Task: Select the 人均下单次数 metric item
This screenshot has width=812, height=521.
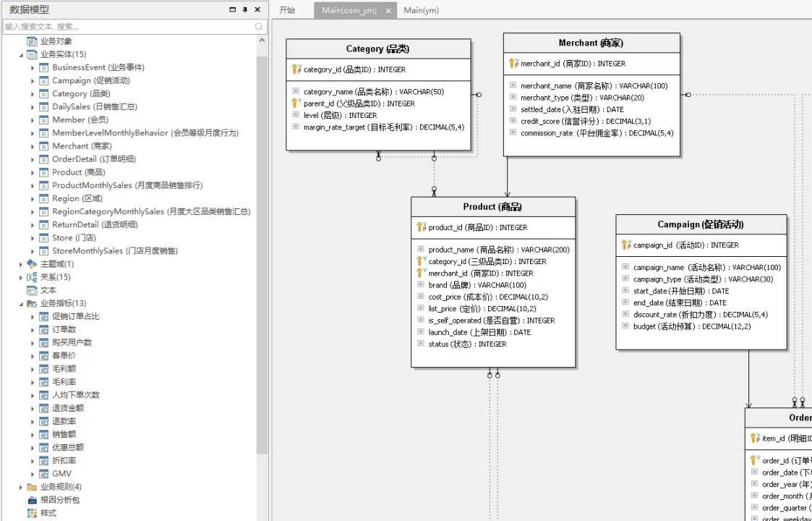Action: 76,395
